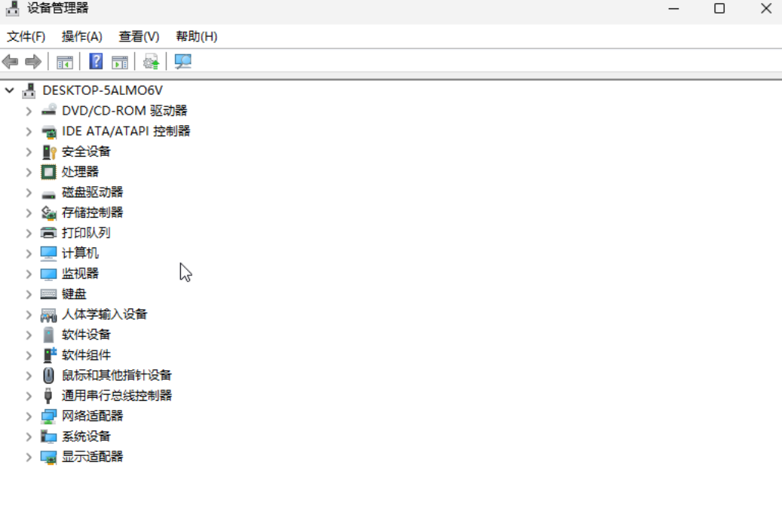Expand the 网络适配器 category

pyautogui.click(x=29, y=416)
